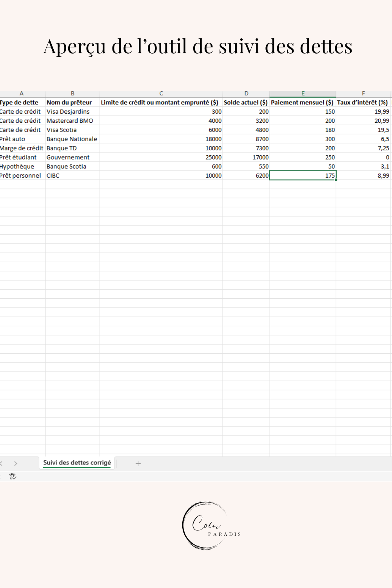Select credit limit cell with 6000

161,130
